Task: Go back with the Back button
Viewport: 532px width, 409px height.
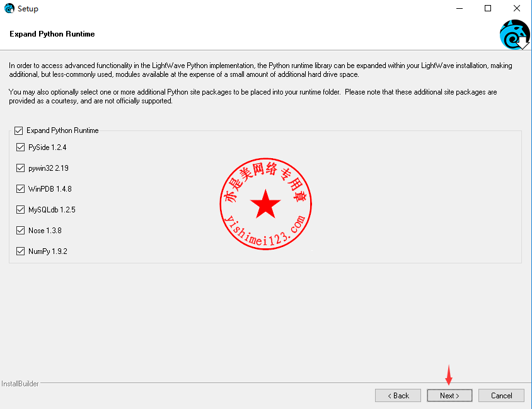Action: point(398,395)
